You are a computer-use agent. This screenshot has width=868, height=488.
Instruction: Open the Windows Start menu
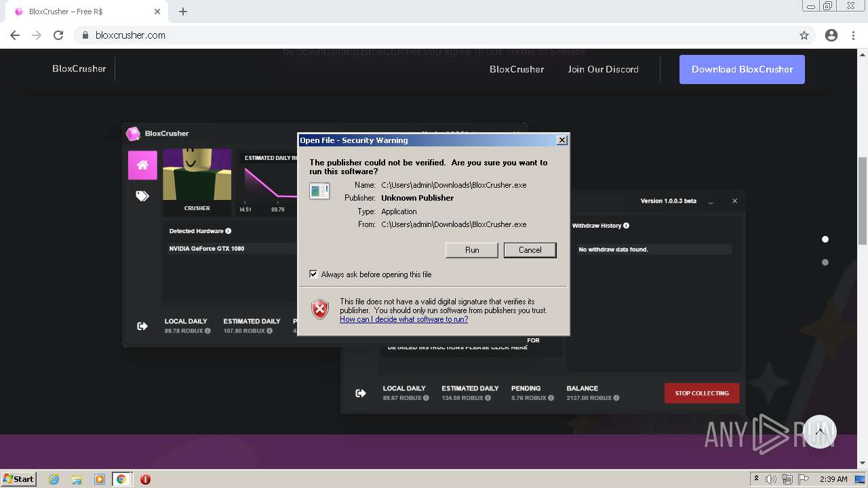19,479
